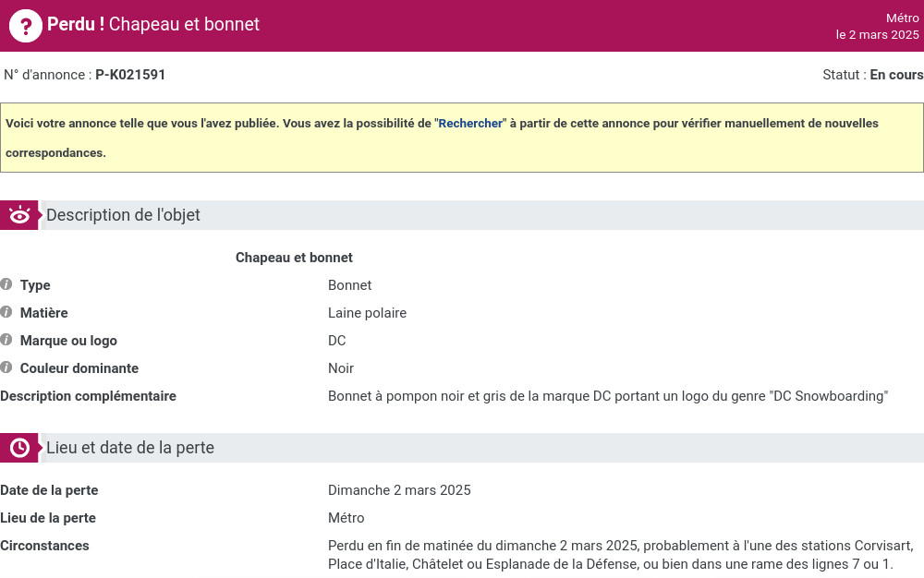Image resolution: width=924 pixels, height=578 pixels.
Task: Click the Circonstances paragraph mentioning Corvisart
Action: point(621,555)
